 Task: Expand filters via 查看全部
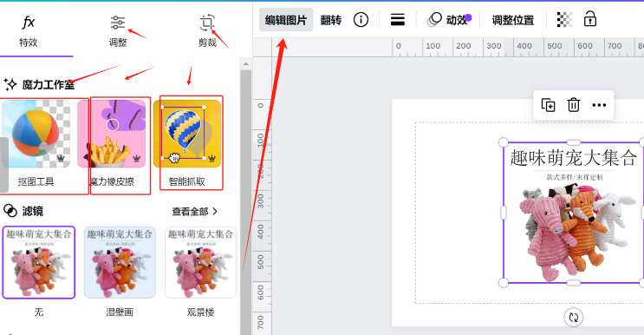point(194,212)
